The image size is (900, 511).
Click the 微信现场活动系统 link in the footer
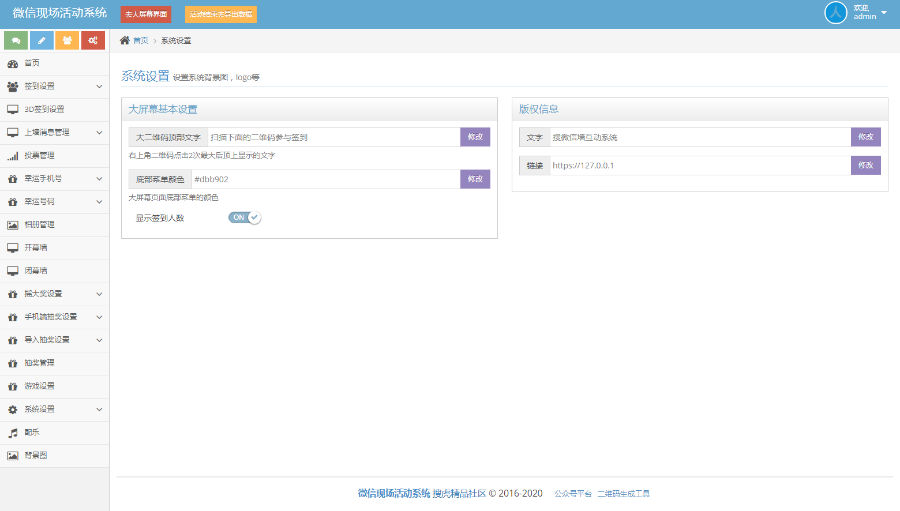click(394, 493)
